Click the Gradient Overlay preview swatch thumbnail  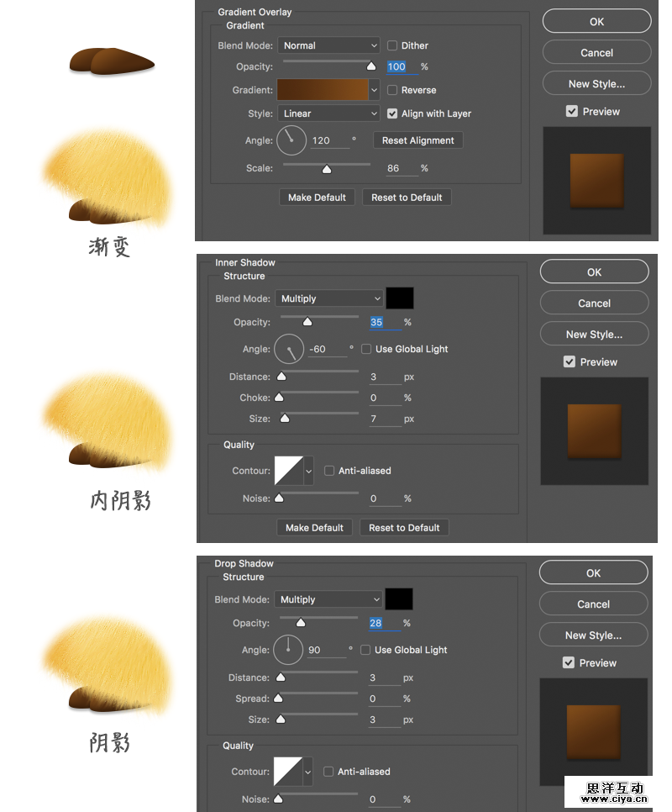(x=596, y=180)
